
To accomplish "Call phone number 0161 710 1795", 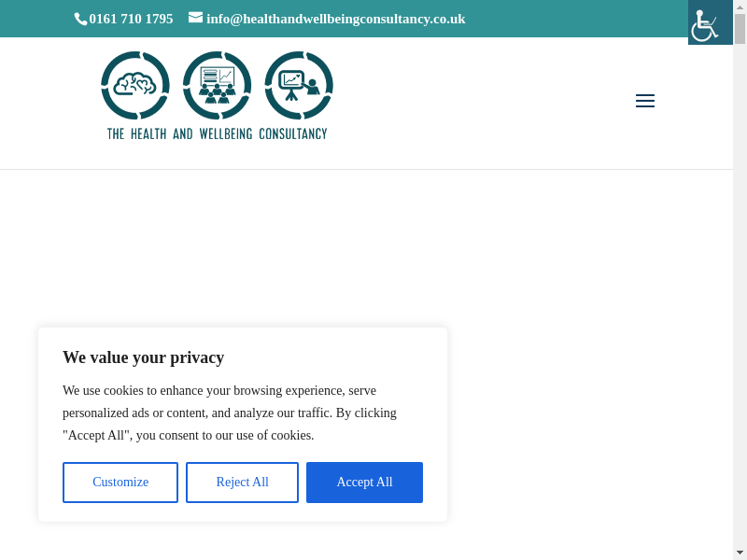I will tap(131, 19).
